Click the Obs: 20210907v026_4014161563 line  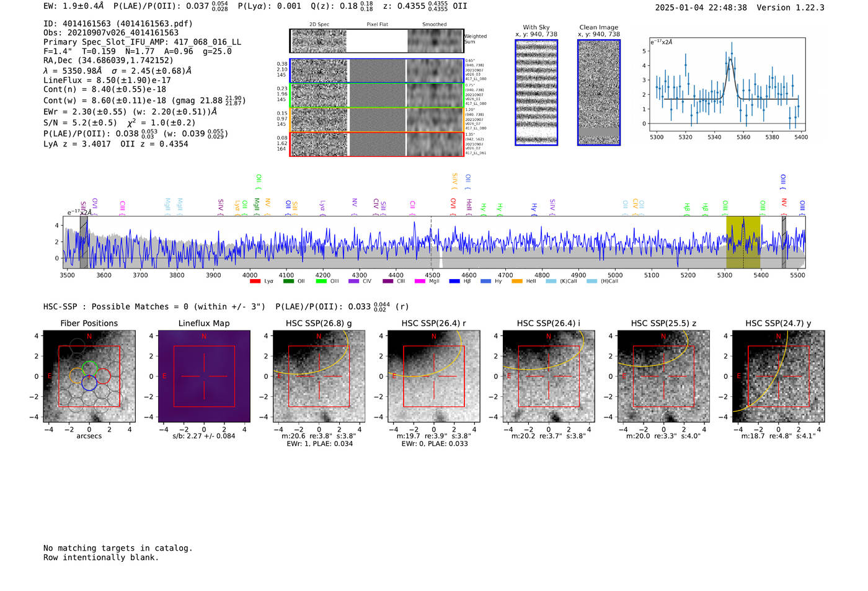pyautogui.click(x=111, y=33)
